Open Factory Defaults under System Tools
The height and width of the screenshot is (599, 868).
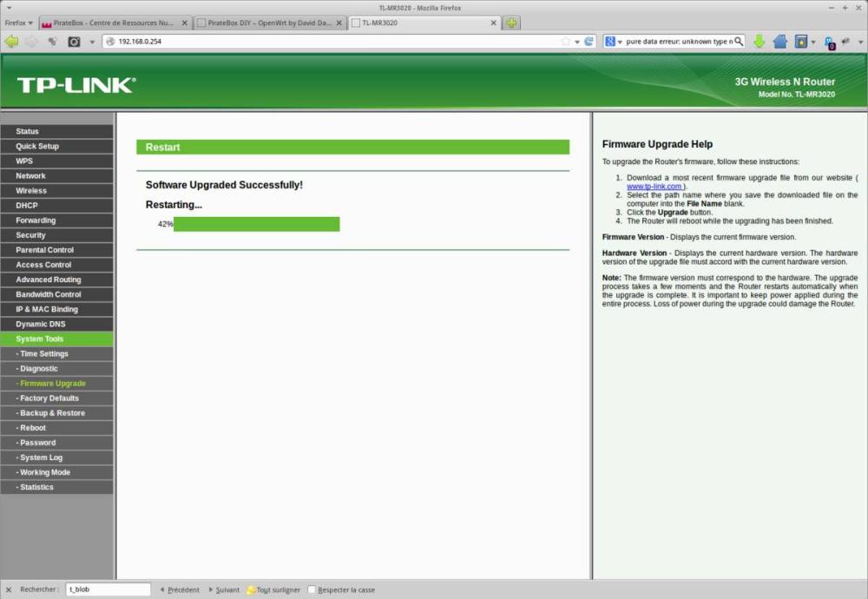click(x=56, y=398)
